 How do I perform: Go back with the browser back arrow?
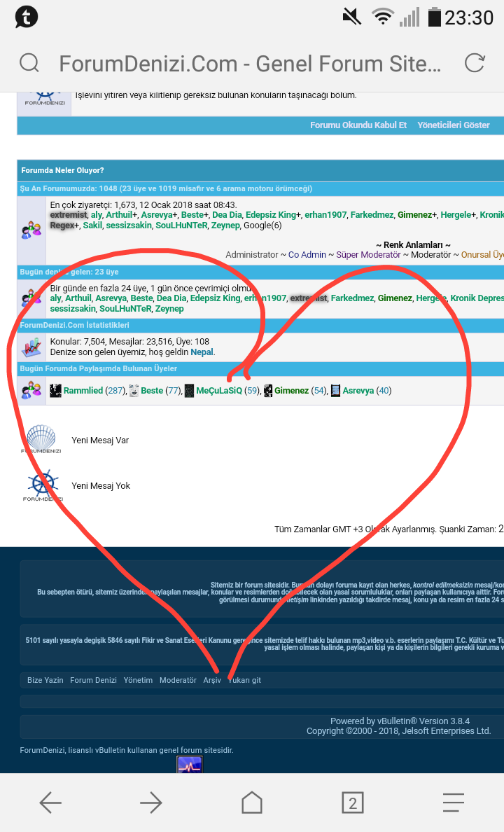50,803
